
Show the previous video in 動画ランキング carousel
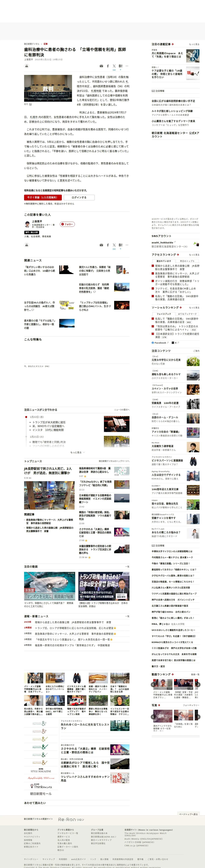(153, 685)
